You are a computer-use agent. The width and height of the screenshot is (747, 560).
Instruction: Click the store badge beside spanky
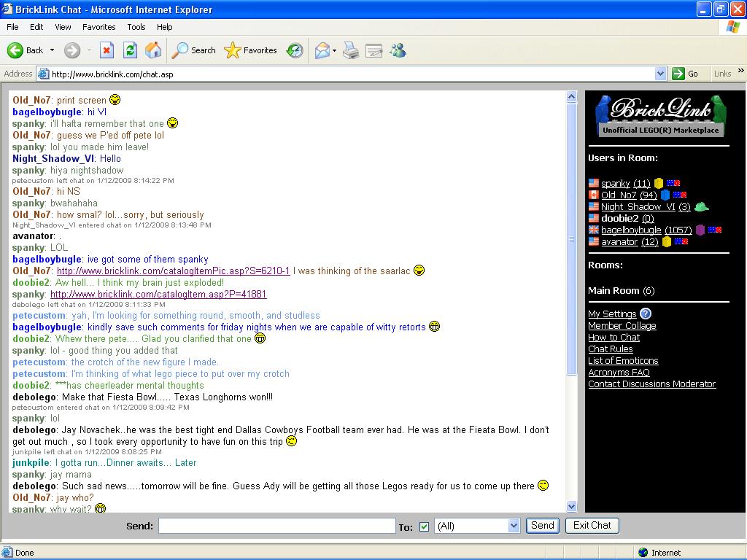click(673, 183)
